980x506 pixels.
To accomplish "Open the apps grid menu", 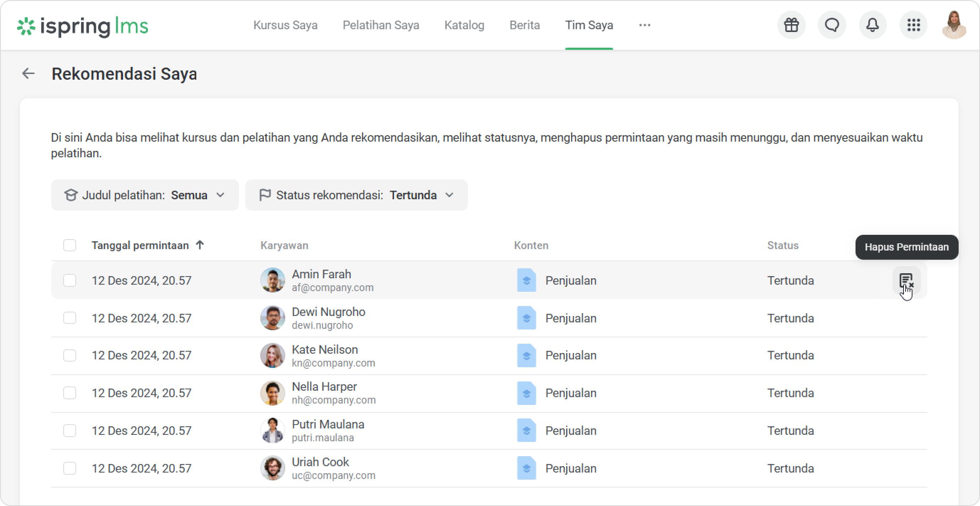I will 914,25.
